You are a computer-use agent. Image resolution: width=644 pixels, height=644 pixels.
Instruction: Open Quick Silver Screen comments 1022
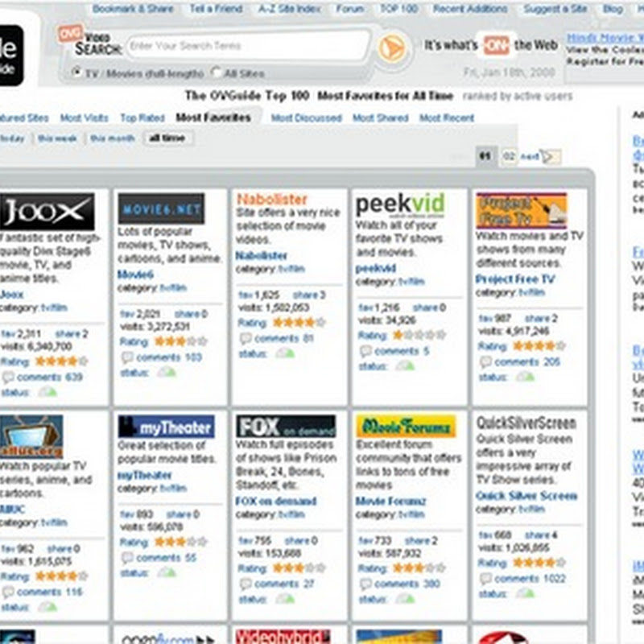click(530, 579)
